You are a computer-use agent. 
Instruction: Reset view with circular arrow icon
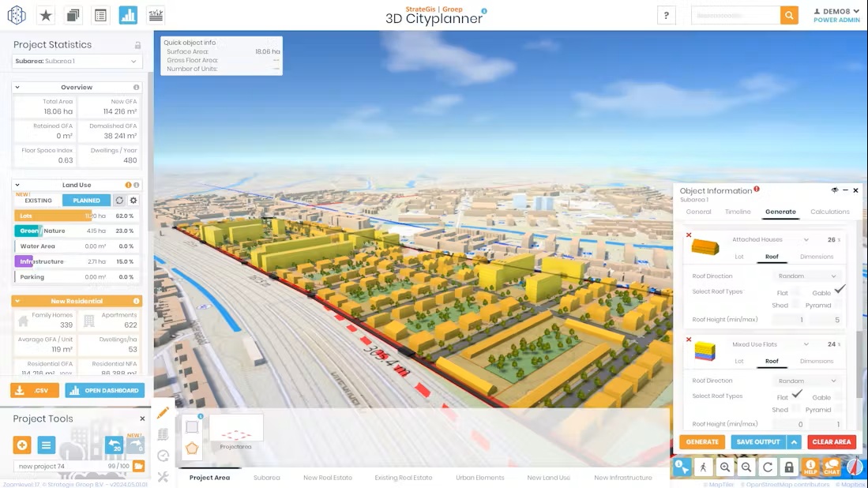(767, 467)
